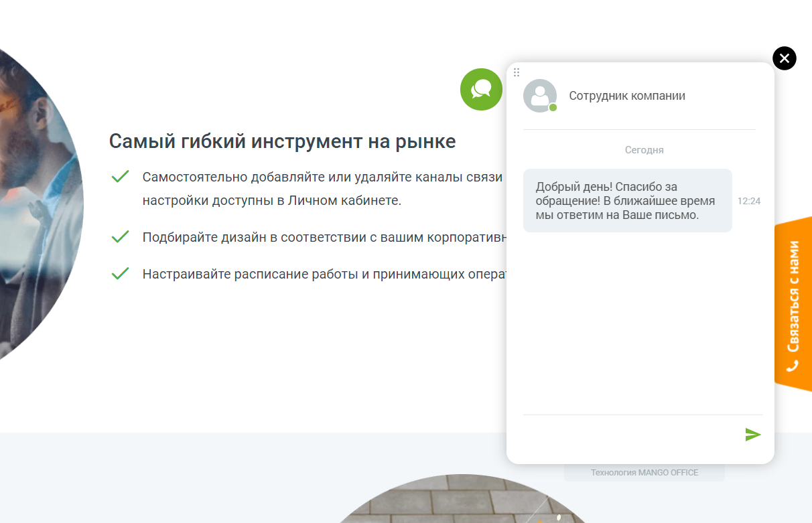Viewport: 812px width, 523px height.
Task: Click the circular paving stones image at bottom
Action: [x=462, y=499]
